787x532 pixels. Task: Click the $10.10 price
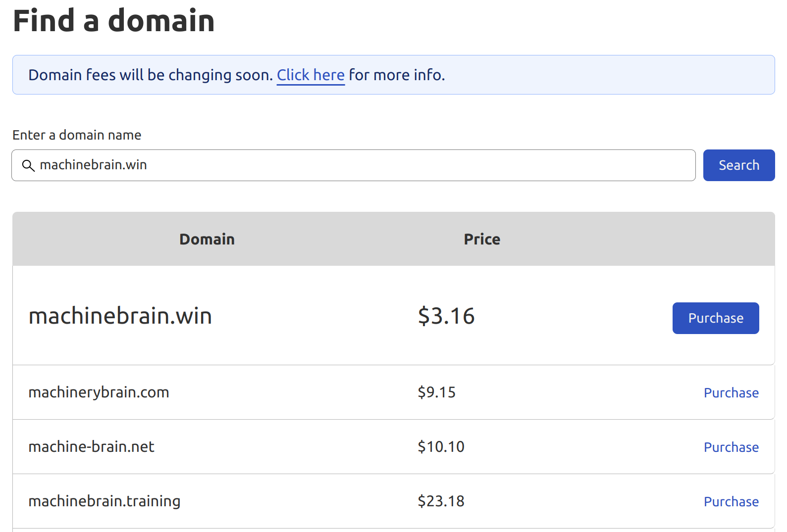(441, 447)
